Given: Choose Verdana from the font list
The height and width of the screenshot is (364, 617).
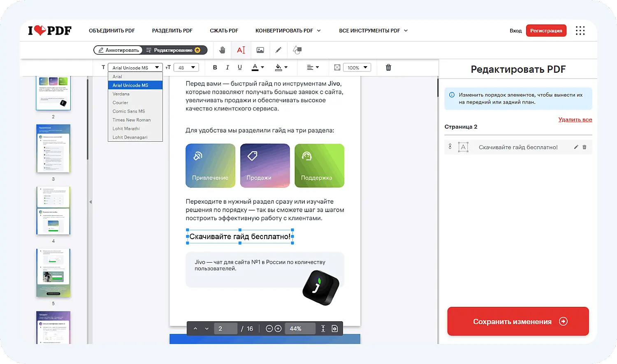Looking at the screenshot, I should tap(135, 94).
